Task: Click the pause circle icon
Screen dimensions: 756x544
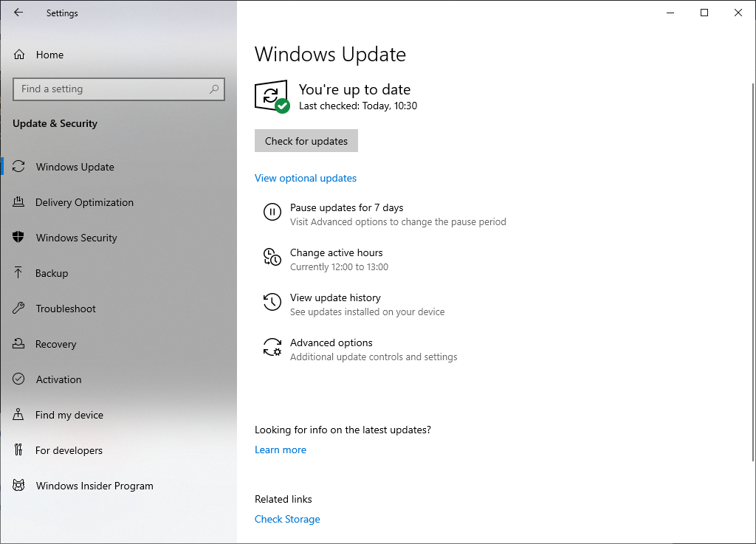Action: pyautogui.click(x=272, y=212)
